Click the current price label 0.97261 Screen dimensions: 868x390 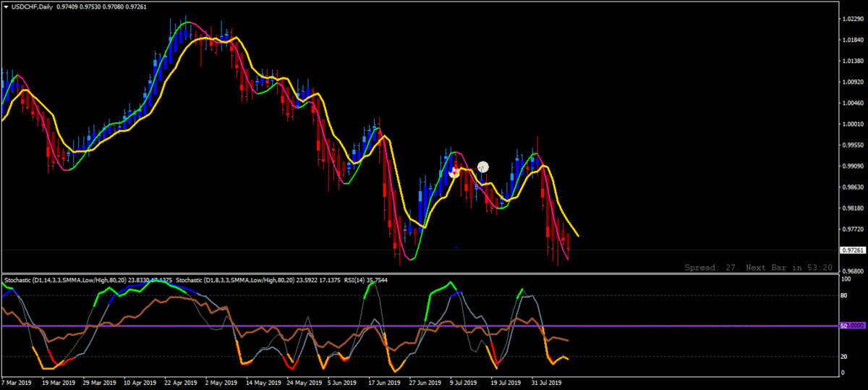click(x=854, y=250)
